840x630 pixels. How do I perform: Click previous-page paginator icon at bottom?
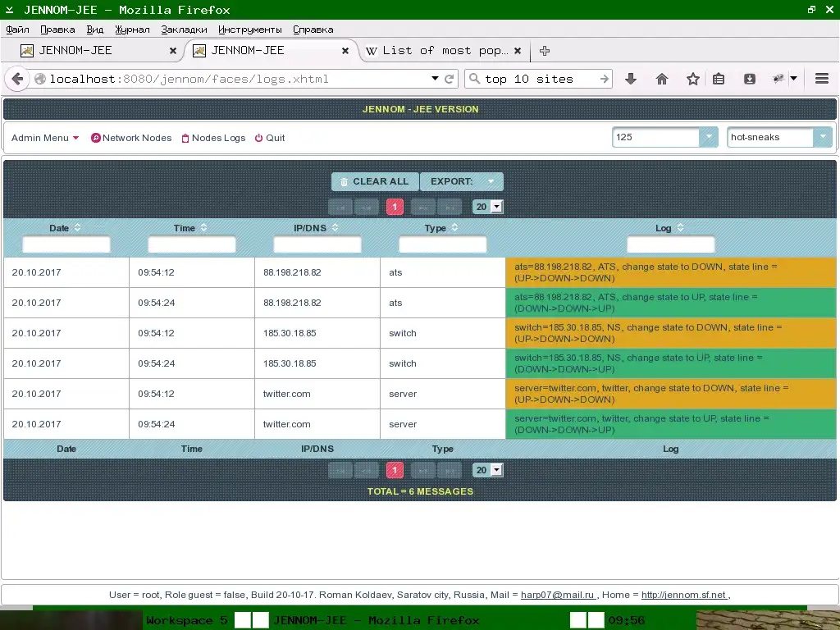(367, 470)
